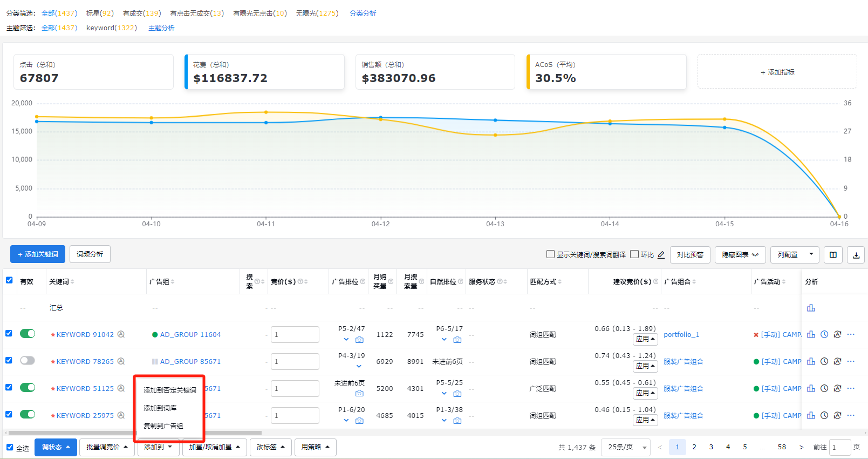Click the horizontal table scrollbar

tap(135, 433)
